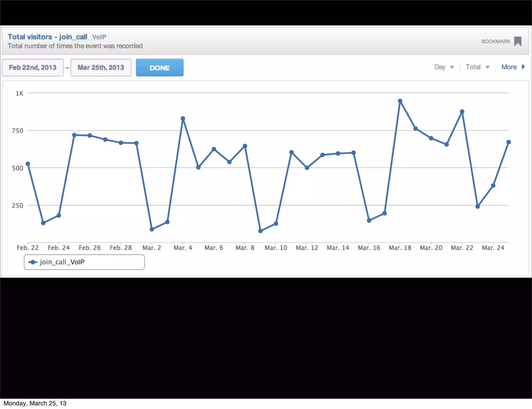Click the Feb. 25 data point near 750
Screen dimensions: 532x409
[74, 135]
